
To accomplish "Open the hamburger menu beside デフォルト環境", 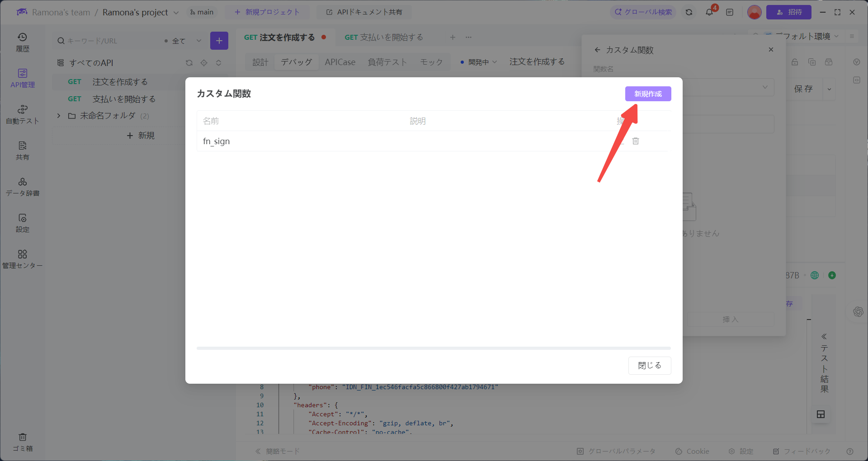I will pos(852,36).
